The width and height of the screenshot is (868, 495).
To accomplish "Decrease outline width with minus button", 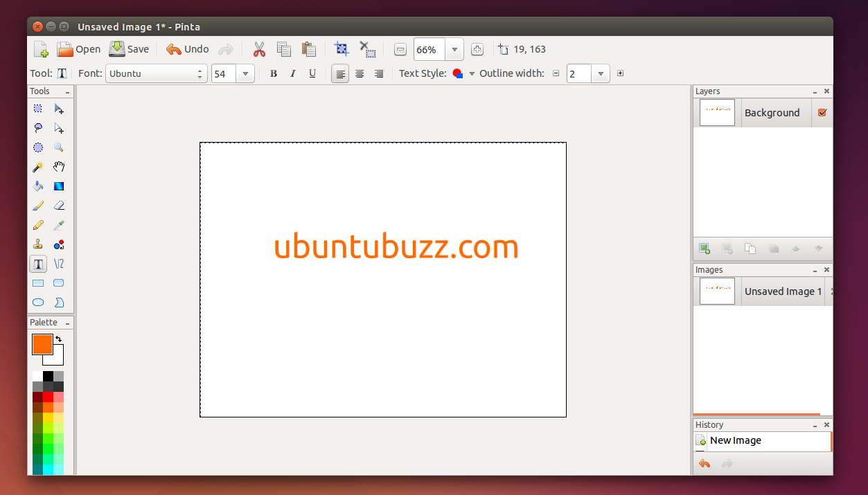I will click(x=556, y=73).
